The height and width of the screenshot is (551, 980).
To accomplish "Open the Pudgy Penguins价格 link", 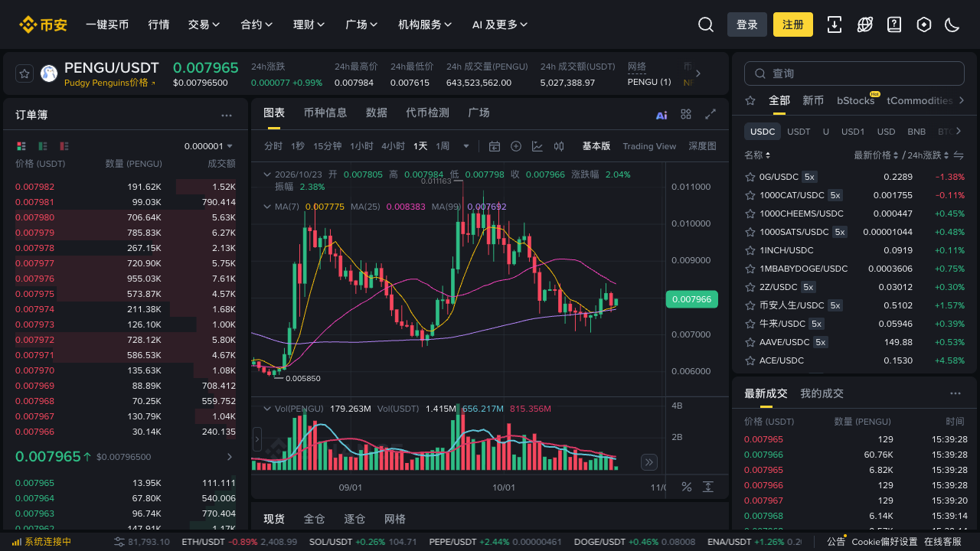I will [x=109, y=83].
